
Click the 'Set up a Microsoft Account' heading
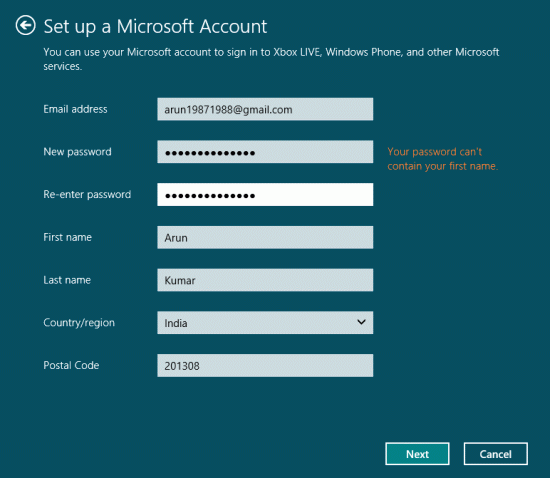[155, 27]
